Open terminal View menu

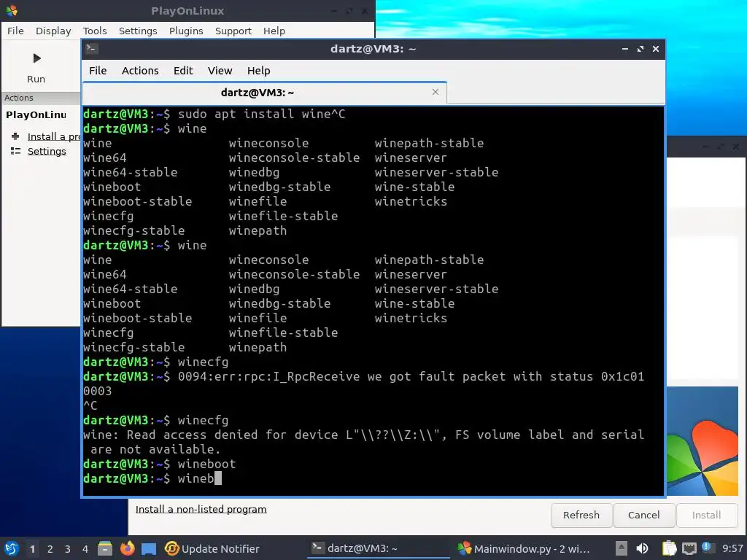click(x=220, y=71)
